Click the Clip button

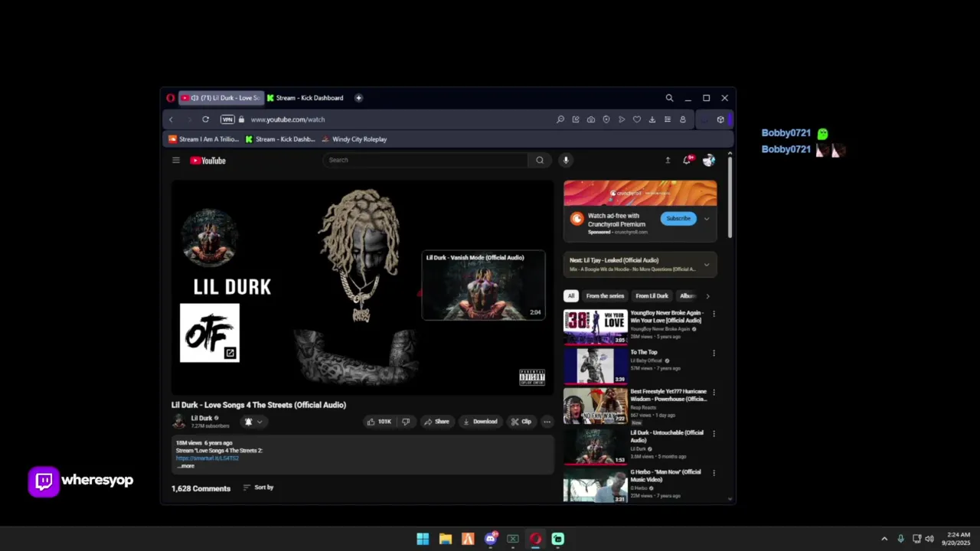tap(521, 422)
